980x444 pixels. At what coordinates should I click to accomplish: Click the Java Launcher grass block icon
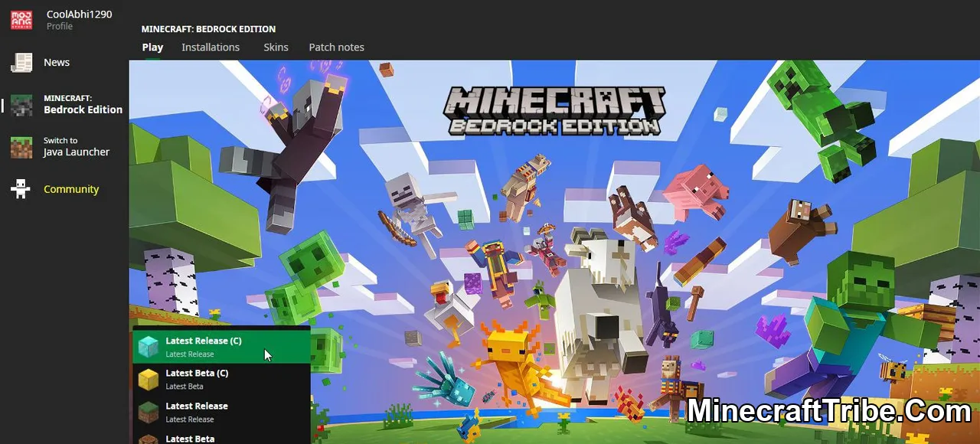(21, 147)
